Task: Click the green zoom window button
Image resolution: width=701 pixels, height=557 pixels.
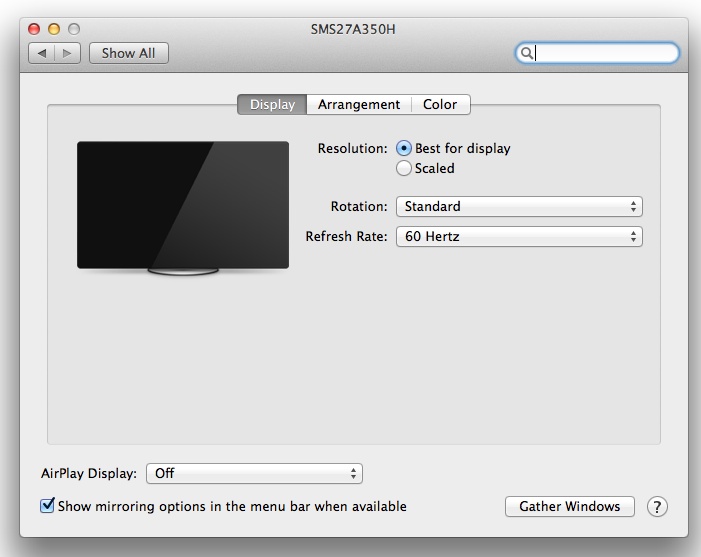Action: (74, 29)
